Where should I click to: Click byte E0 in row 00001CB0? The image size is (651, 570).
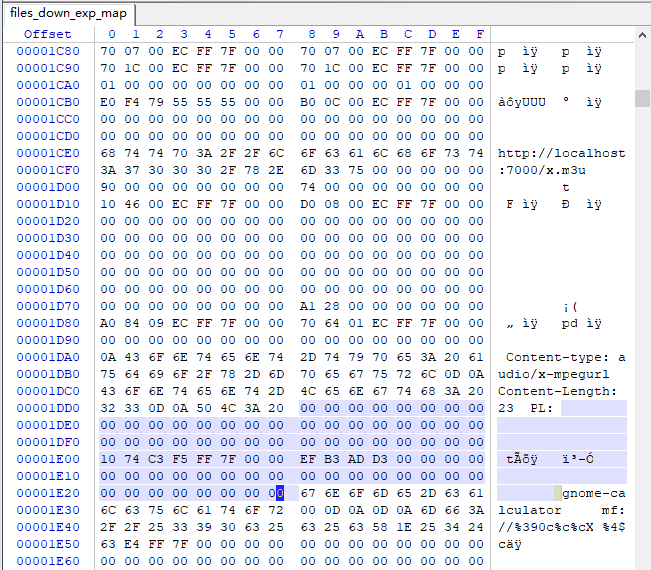click(x=108, y=102)
